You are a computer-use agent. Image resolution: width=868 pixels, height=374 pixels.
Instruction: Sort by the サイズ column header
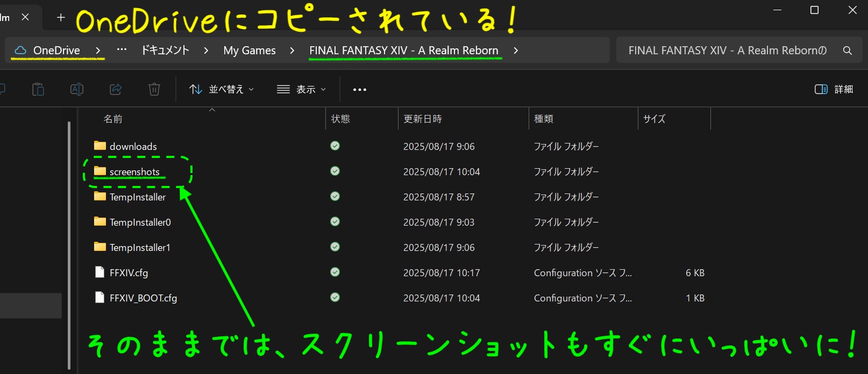[654, 119]
